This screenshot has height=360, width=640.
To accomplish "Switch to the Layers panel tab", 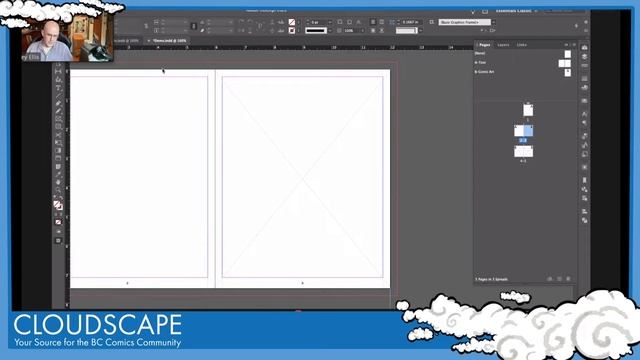I will [x=503, y=45].
